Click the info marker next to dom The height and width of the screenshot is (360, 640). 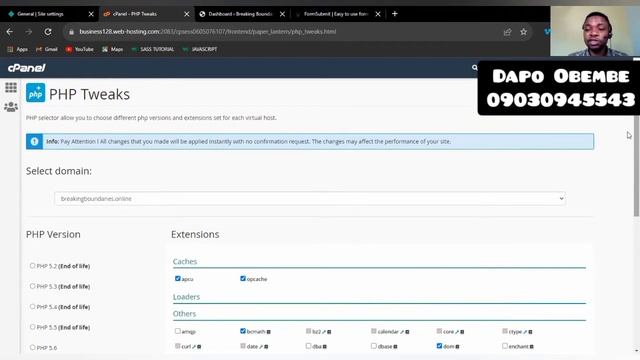point(458,347)
